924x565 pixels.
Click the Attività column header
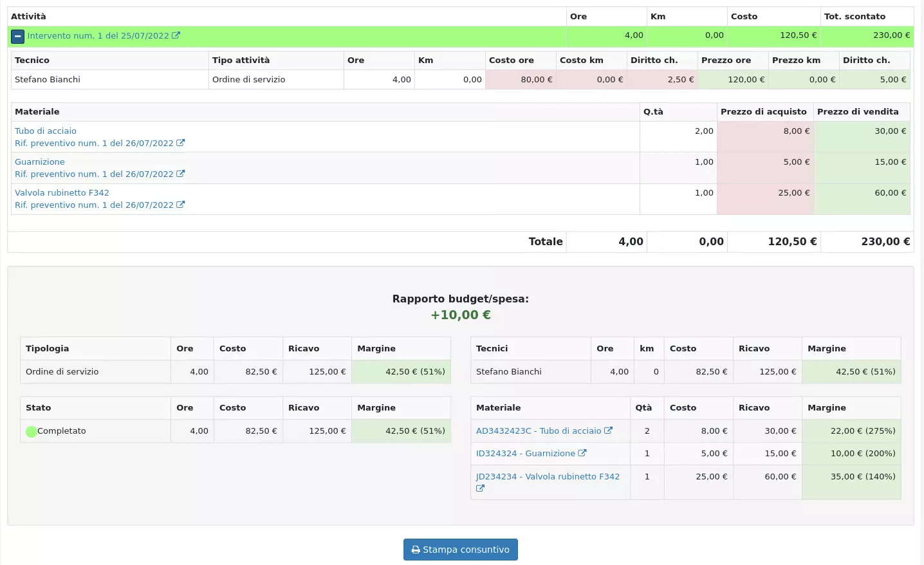point(287,17)
